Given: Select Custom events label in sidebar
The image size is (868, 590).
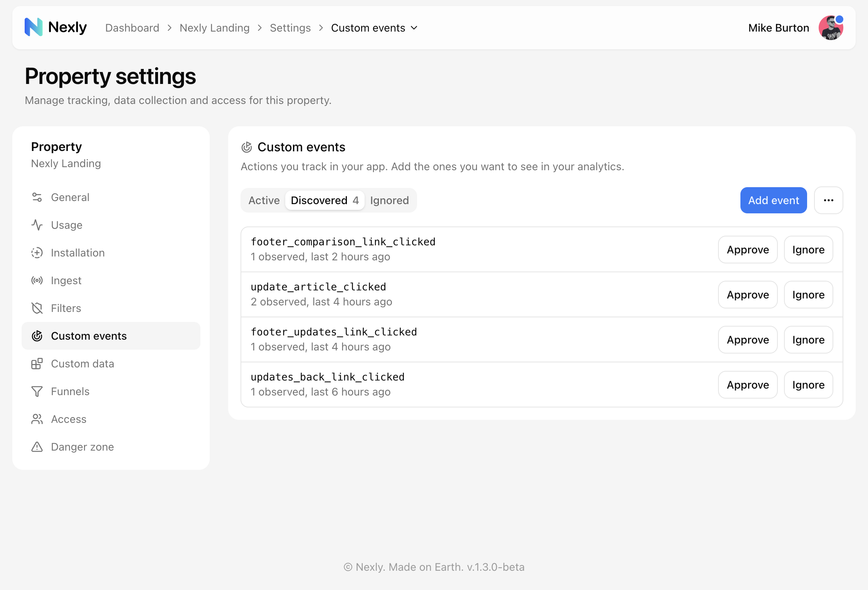Looking at the screenshot, I should click(89, 336).
